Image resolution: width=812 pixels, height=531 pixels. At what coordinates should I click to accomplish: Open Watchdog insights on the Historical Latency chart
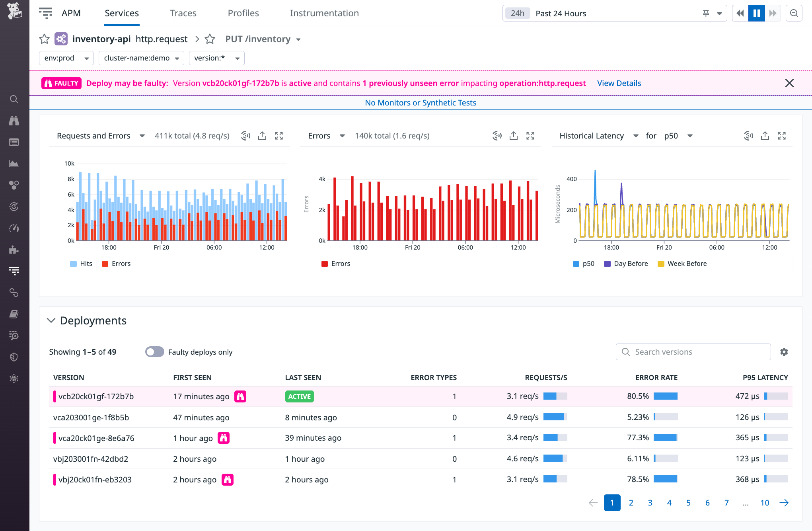point(748,136)
